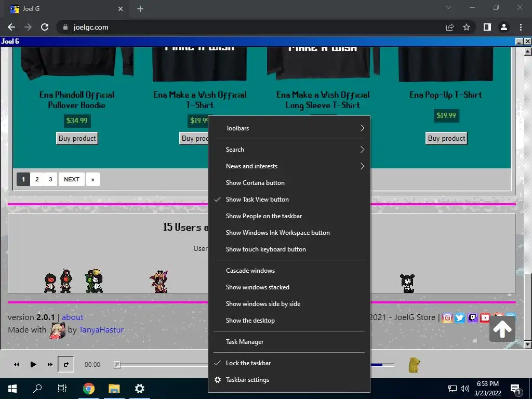Close the Joel G browser tab
The image size is (532, 399).
pyautogui.click(x=121, y=9)
